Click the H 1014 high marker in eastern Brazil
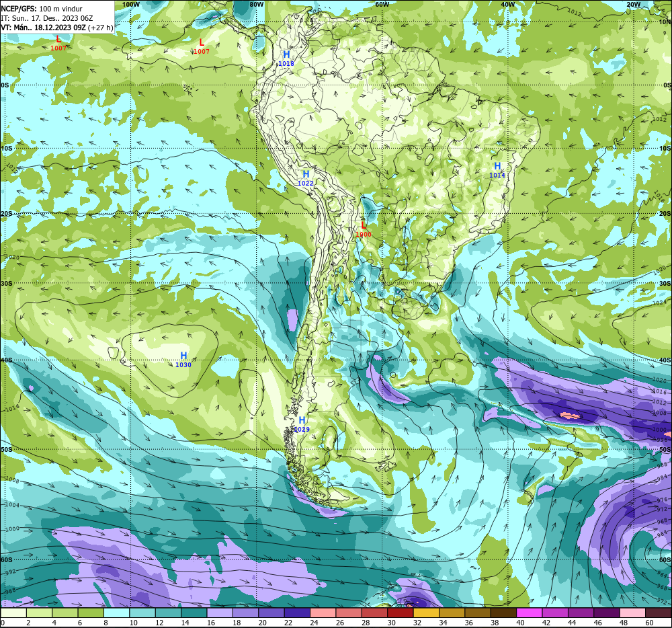Viewport: 672px width, 628px height. [x=497, y=170]
